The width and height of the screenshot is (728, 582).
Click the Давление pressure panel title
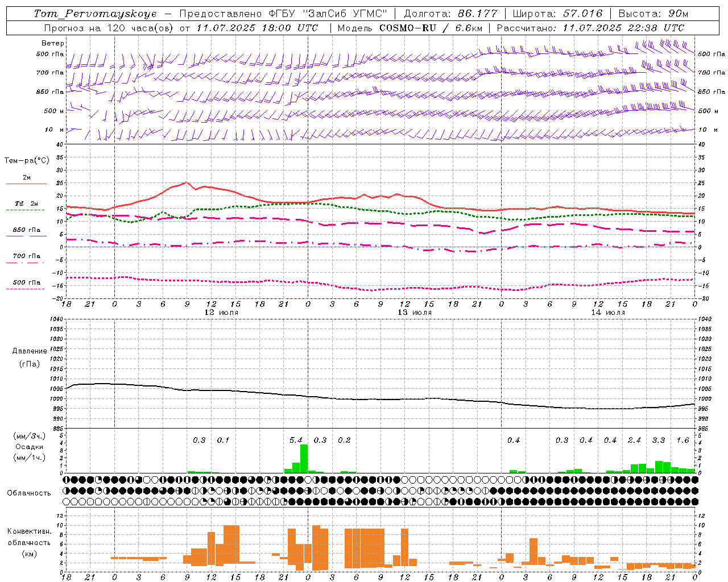[30, 351]
